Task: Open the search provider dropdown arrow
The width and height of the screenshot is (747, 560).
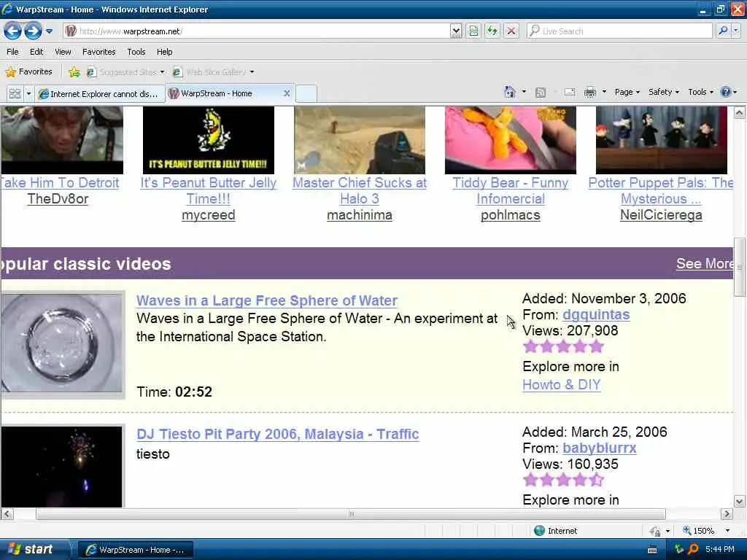Action: point(736,31)
